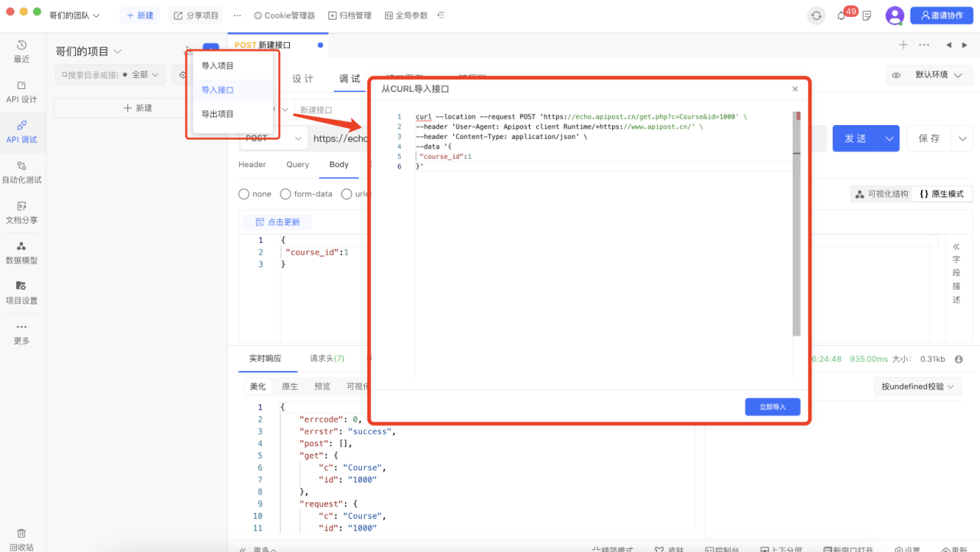Open the 默认环境 environment dropdown
980x552 pixels.
pos(939,75)
